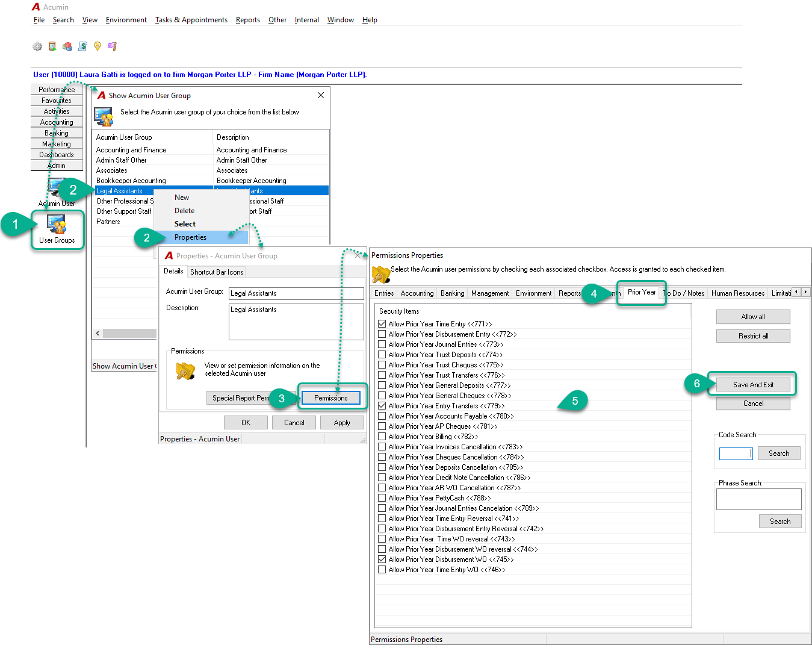812x645 pixels.
Task: Click the permissions tabs scroll-right arrow
Action: tap(805, 292)
